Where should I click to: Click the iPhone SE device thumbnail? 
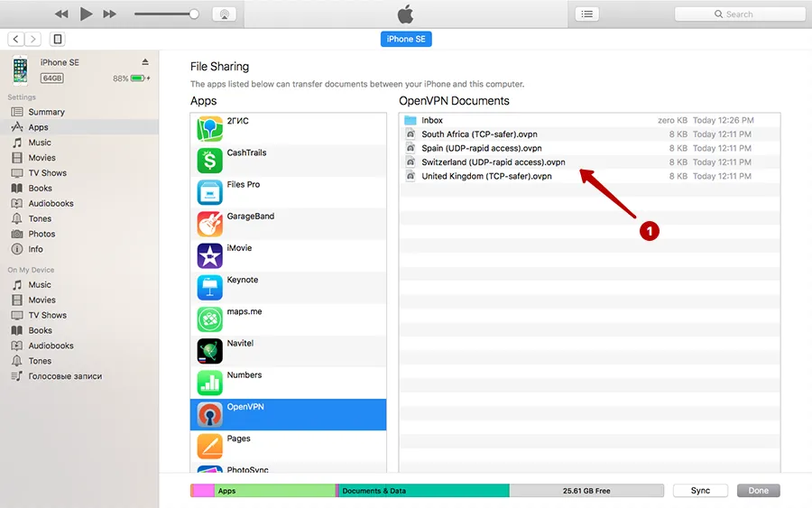pos(20,69)
